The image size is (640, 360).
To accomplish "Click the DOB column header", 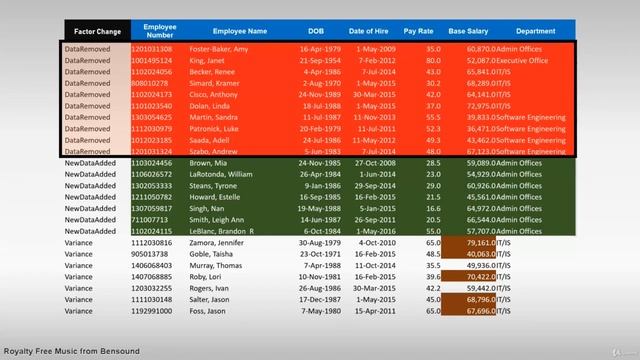I will 316,31.
